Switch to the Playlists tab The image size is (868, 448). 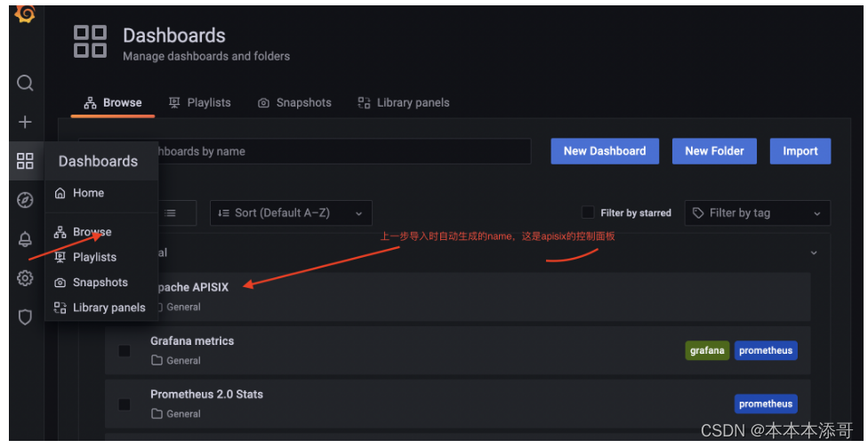pos(199,103)
